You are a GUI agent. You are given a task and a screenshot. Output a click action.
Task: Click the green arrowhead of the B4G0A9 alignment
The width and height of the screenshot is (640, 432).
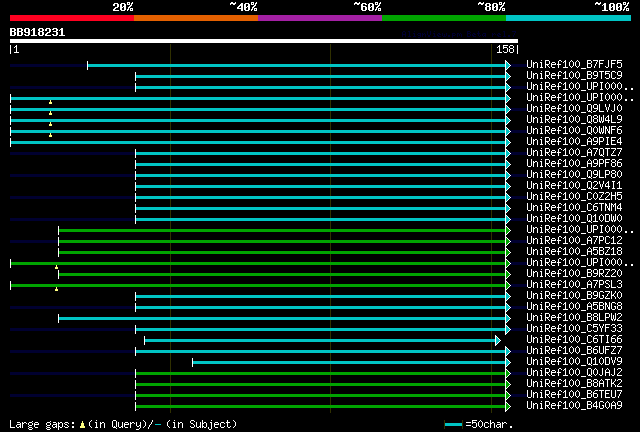(x=508, y=406)
